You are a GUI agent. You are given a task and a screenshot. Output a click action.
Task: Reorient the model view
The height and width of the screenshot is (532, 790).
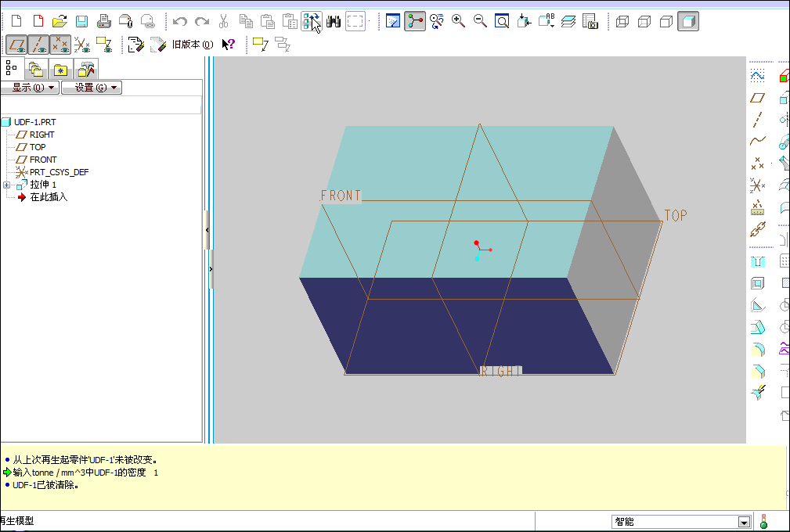tap(524, 21)
